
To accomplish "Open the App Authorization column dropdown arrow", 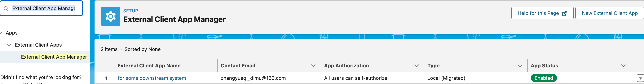I will tap(416, 66).
